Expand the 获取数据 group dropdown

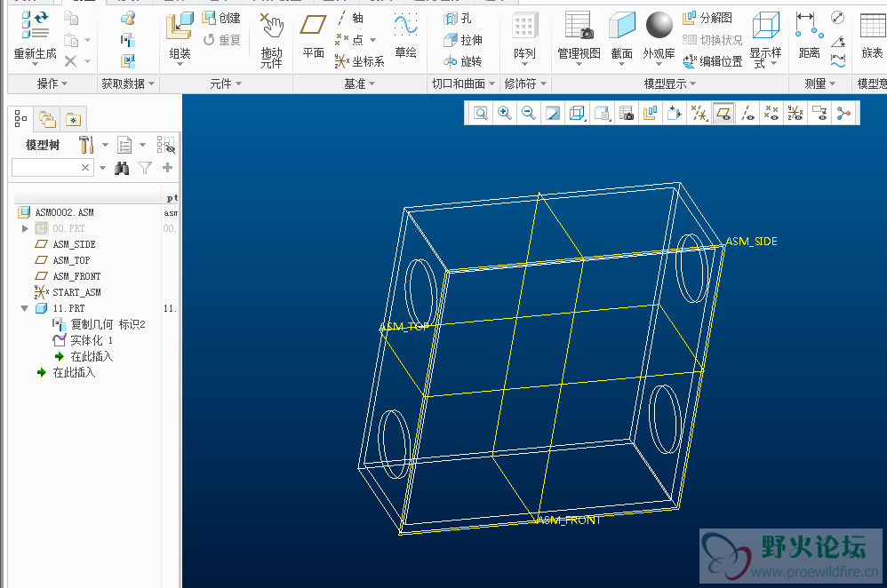(x=128, y=83)
